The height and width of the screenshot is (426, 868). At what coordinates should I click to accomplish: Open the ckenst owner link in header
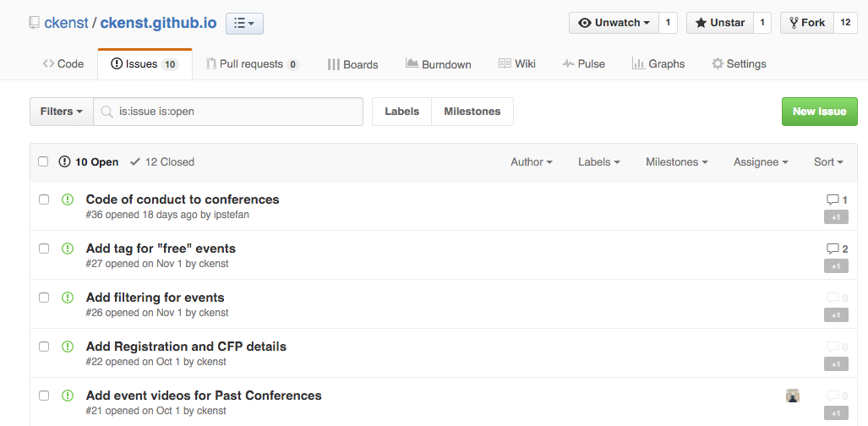(x=66, y=24)
